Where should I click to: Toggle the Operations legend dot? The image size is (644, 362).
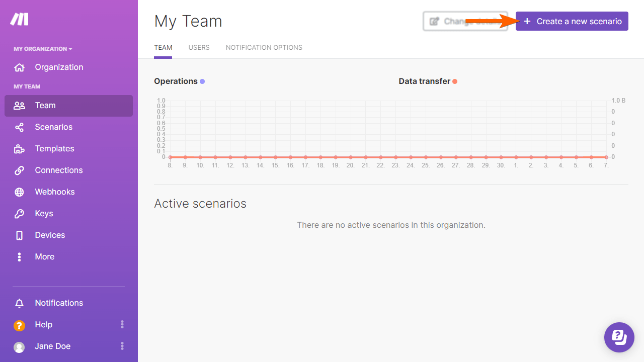pos(202,81)
